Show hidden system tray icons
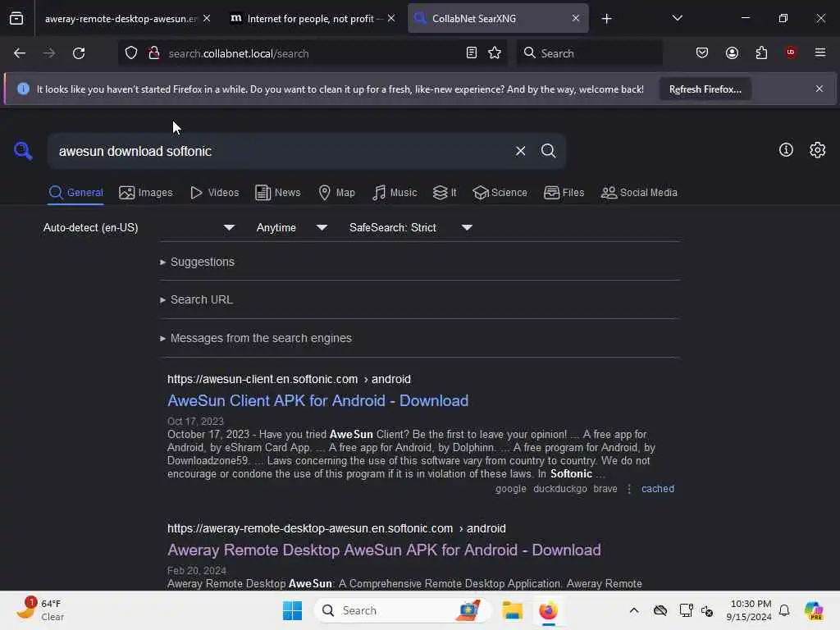The height and width of the screenshot is (630, 840). click(x=634, y=610)
